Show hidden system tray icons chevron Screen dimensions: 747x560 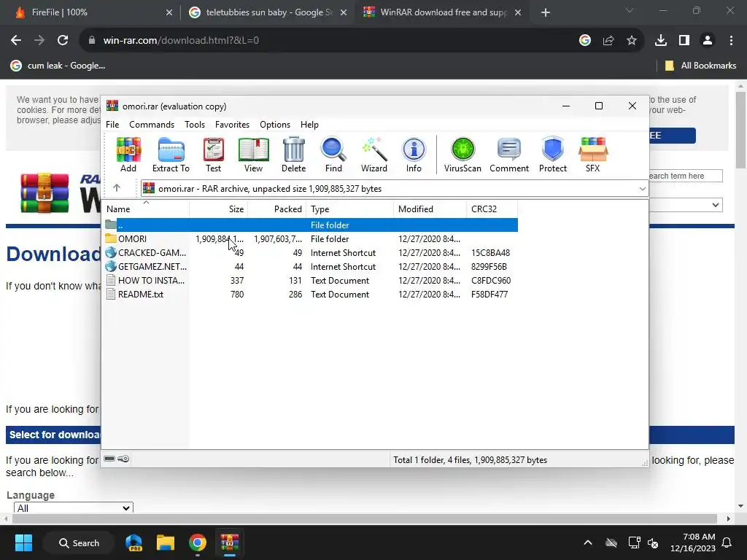(588, 542)
